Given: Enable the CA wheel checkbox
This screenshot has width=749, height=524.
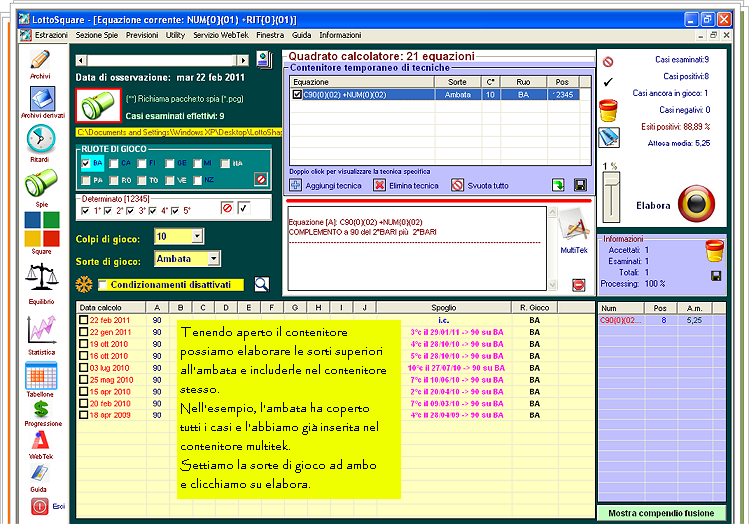Looking at the screenshot, I should pos(114,163).
